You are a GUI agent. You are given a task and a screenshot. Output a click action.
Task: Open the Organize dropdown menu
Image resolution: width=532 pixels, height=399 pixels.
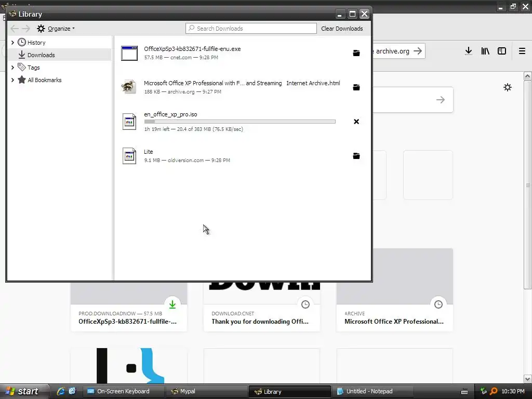point(61,29)
